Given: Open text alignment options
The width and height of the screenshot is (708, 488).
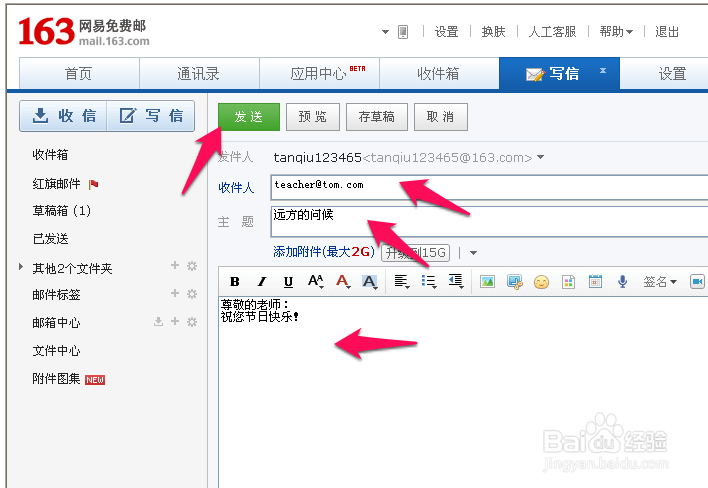Looking at the screenshot, I should pos(401,282).
